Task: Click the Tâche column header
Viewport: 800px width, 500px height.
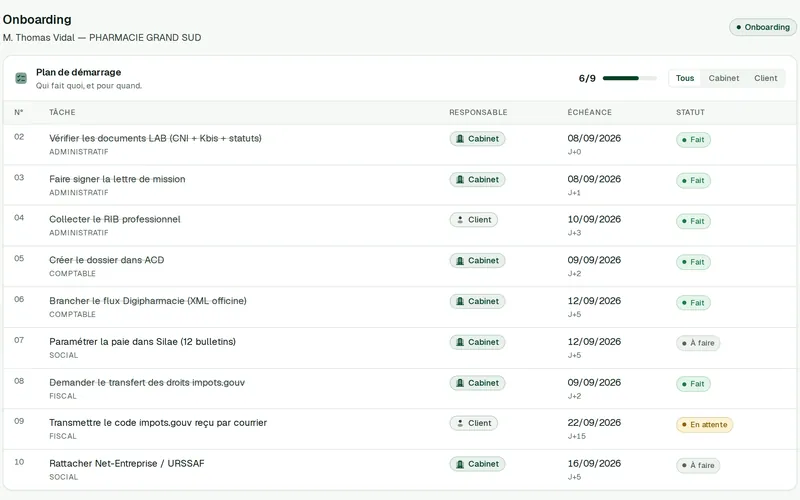Action: (x=62, y=112)
